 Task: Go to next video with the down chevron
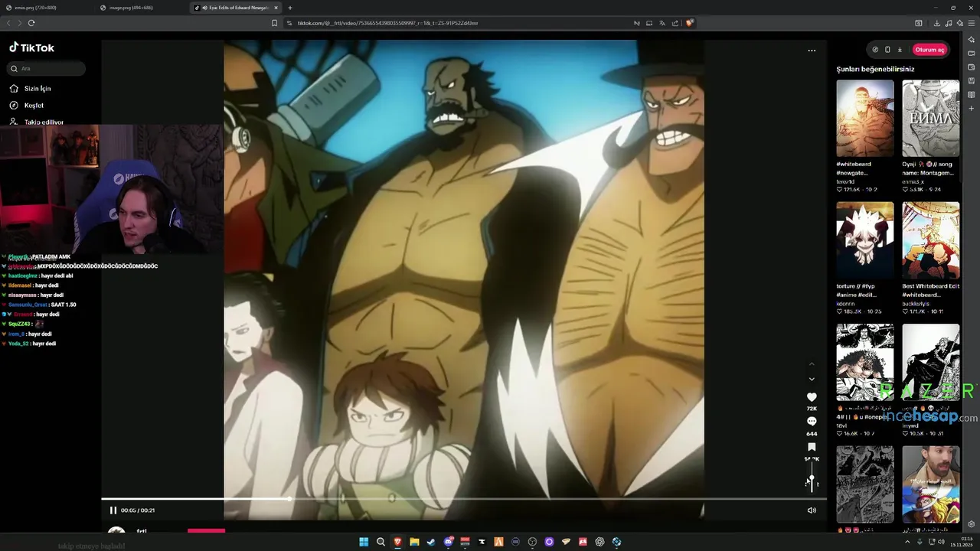812,379
